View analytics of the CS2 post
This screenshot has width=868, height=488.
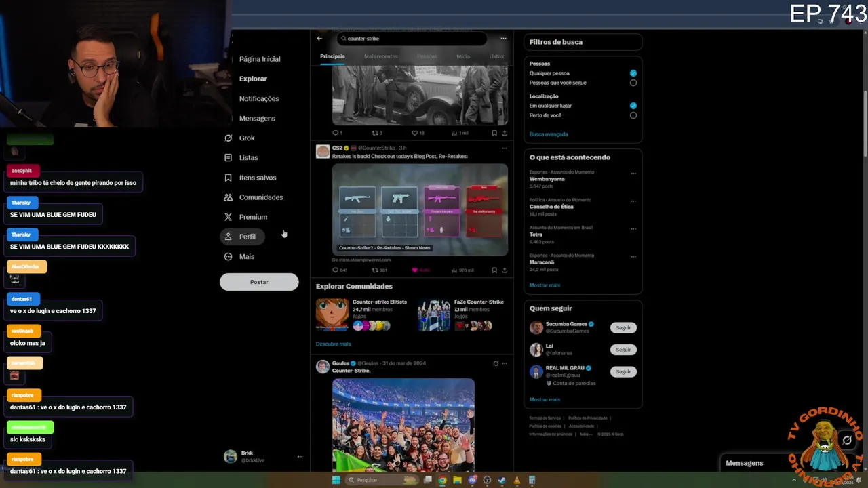(x=462, y=270)
